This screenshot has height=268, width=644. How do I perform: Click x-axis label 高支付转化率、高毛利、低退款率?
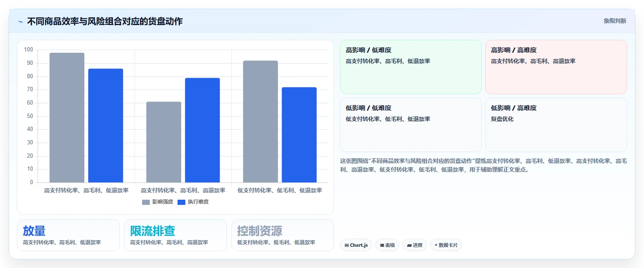87,190
